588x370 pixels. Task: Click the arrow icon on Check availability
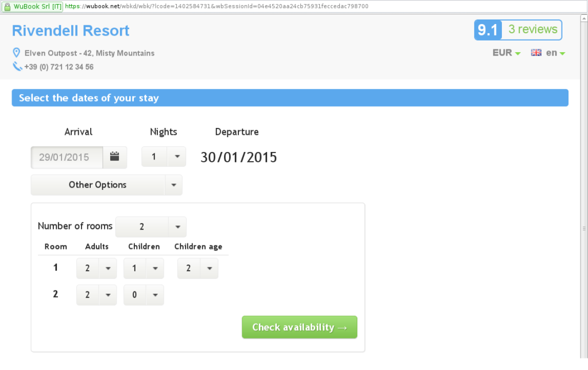pyautogui.click(x=343, y=327)
